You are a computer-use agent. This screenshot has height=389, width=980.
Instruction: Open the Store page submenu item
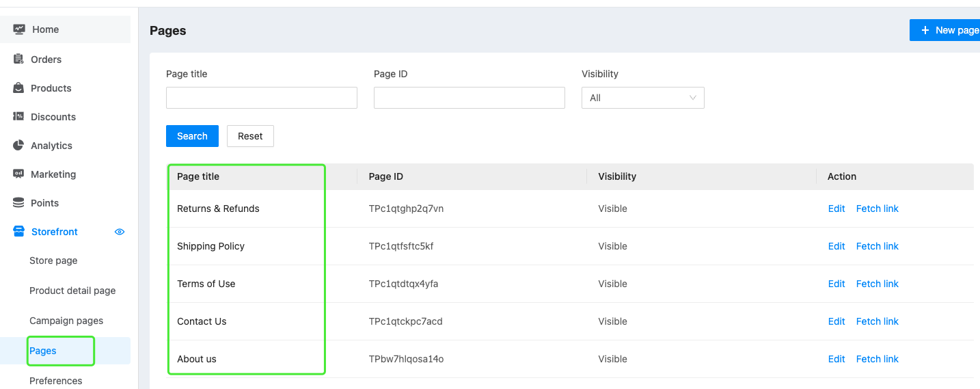click(53, 260)
